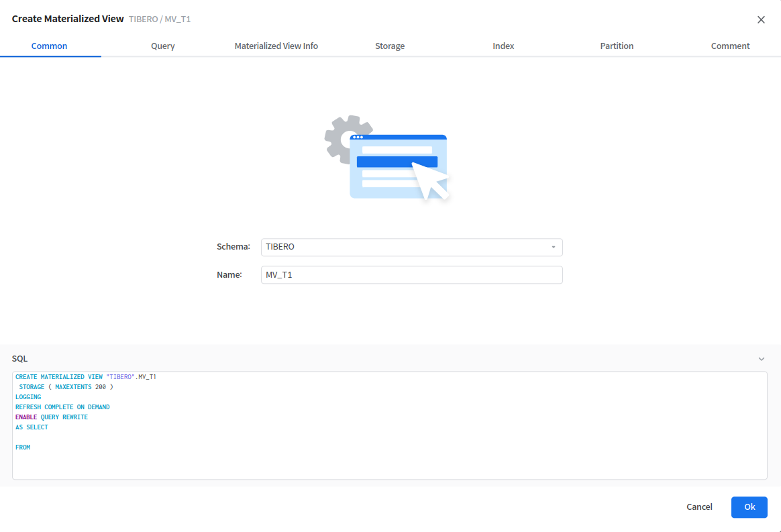The width and height of the screenshot is (781, 532).
Task: Open the Query tab
Action: coord(163,46)
